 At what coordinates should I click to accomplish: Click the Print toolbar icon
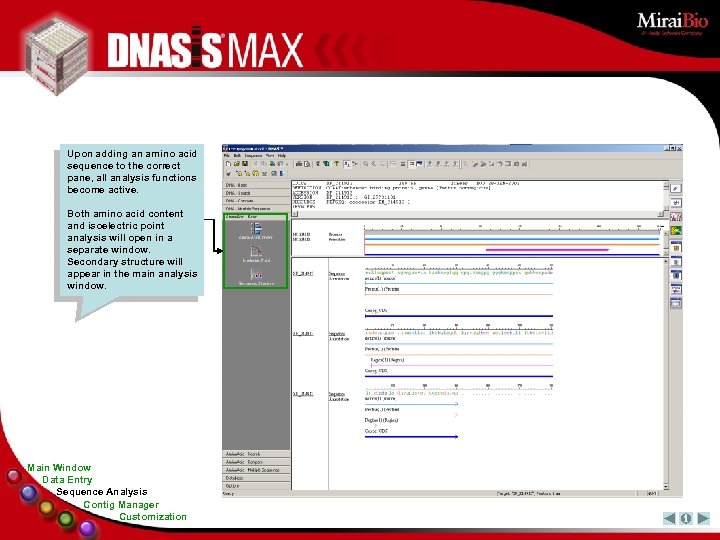coord(299,164)
